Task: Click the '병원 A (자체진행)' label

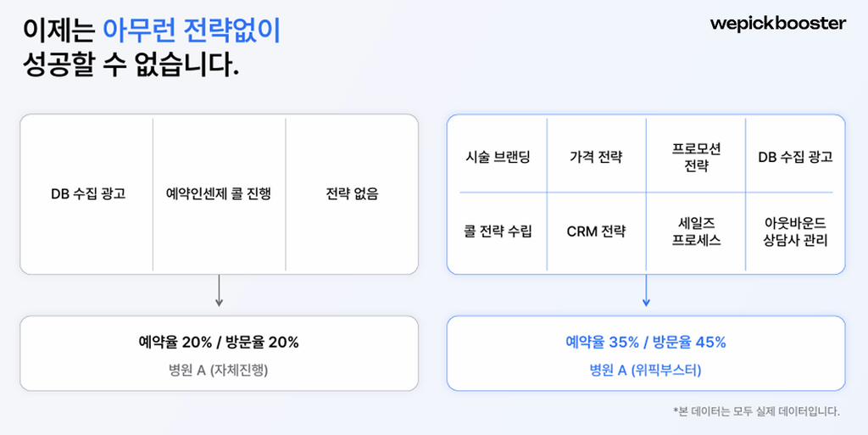Action: click(x=219, y=370)
